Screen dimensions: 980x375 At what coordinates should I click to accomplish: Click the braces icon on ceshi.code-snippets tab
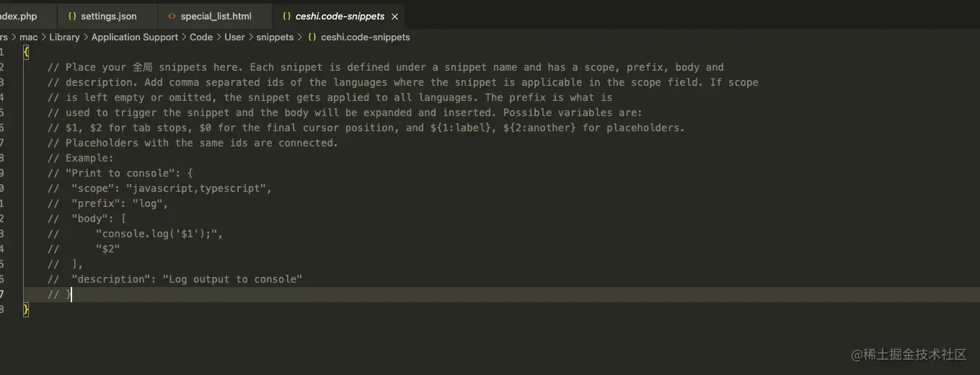286,16
